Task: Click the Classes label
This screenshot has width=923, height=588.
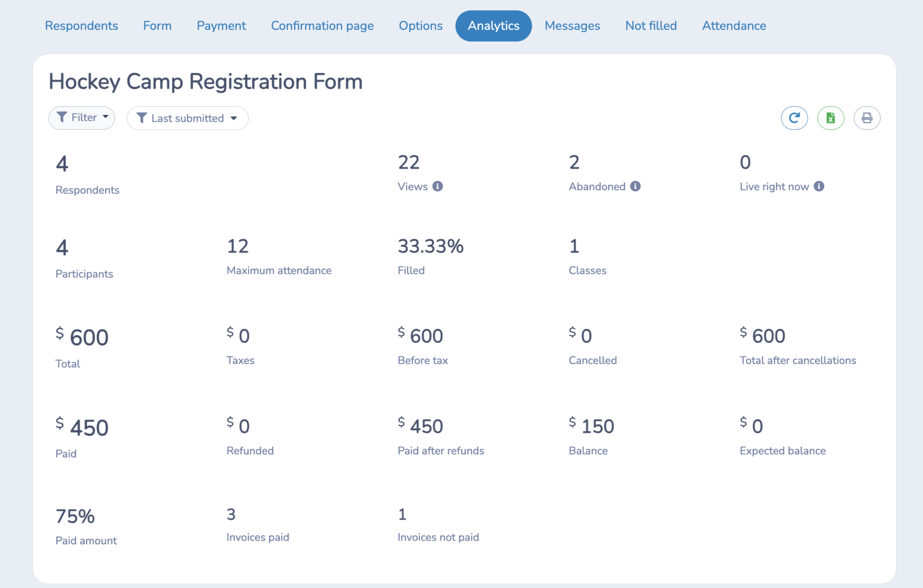Action: (x=588, y=270)
